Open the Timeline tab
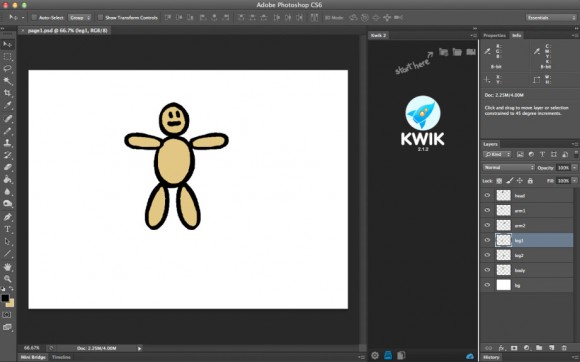Image resolution: width=580 pixels, height=362 pixels. click(x=61, y=357)
